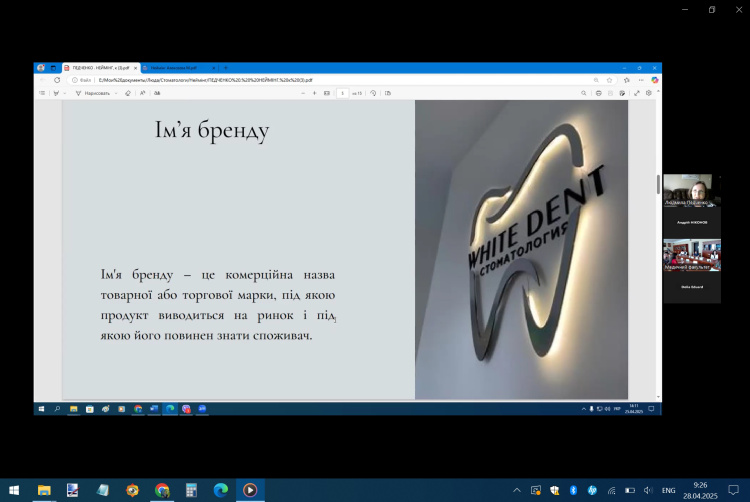
Task: Select the Нарисовать draw tool
Action: (93, 93)
